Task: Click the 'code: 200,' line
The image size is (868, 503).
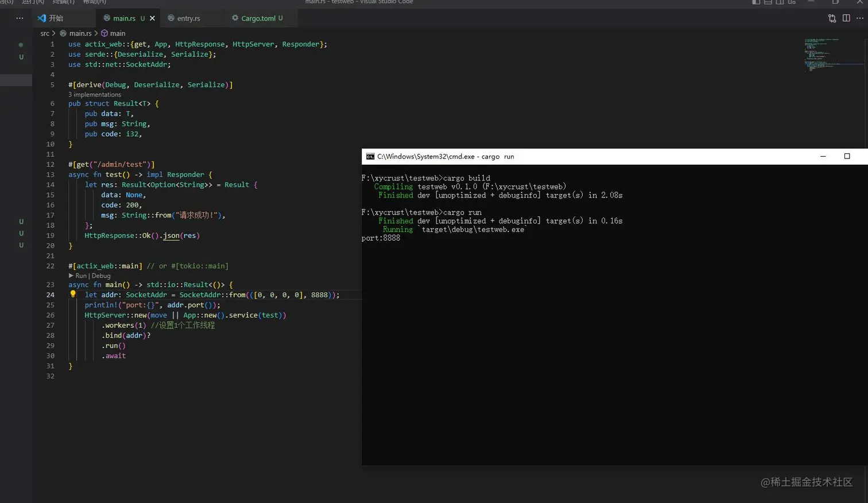Action: pos(122,205)
